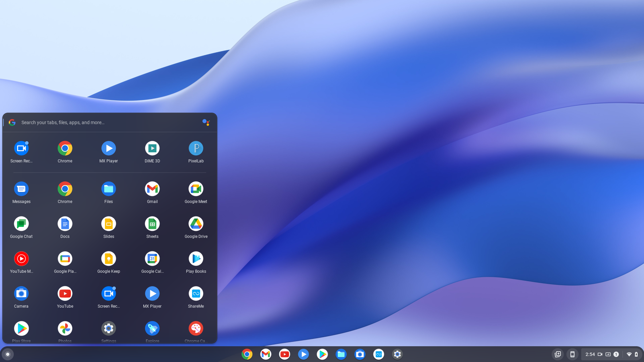Open Phone Hub on the shelf
The height and width of the screenshot is (362, 644).
572,354
